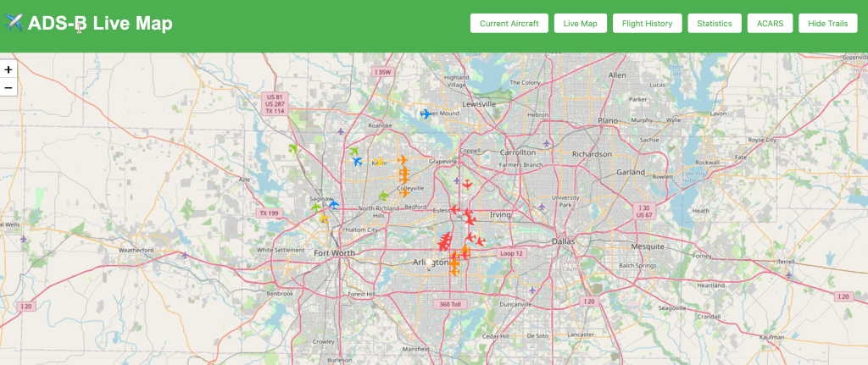
Task: Click the Garland city label
Action: 632,172
